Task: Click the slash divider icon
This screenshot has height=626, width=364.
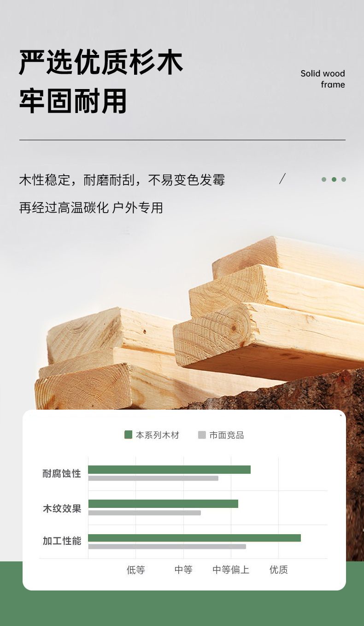Action: 282,179
